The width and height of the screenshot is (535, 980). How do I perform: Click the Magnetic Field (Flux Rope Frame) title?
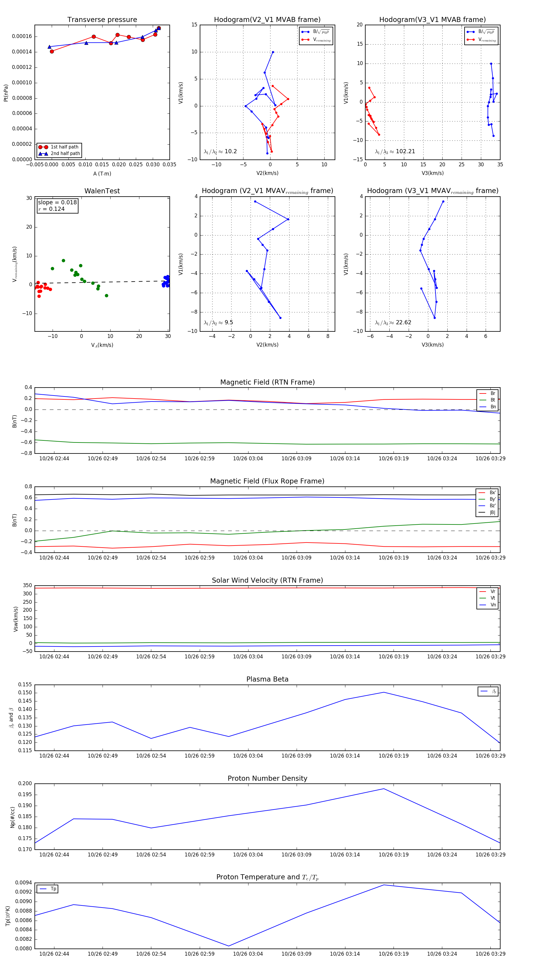[267, 481]
